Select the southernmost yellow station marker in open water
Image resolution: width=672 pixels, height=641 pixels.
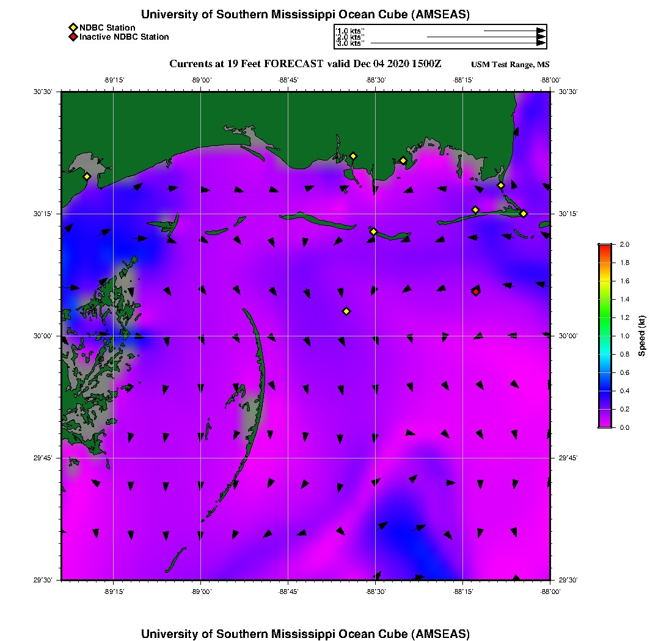tap(346, 311)
